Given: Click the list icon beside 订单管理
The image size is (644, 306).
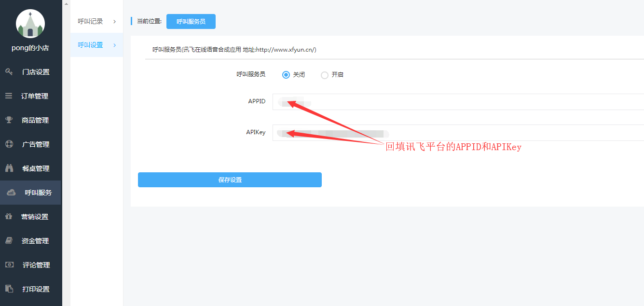Looking at the screenshot, I should point(9,96).
